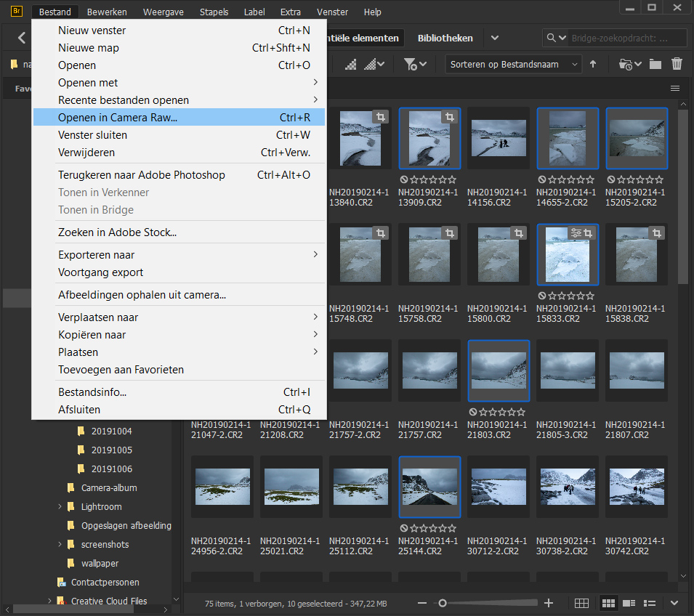
Task: Click the thumbnail quality checker icon
Action: point(350,65)
